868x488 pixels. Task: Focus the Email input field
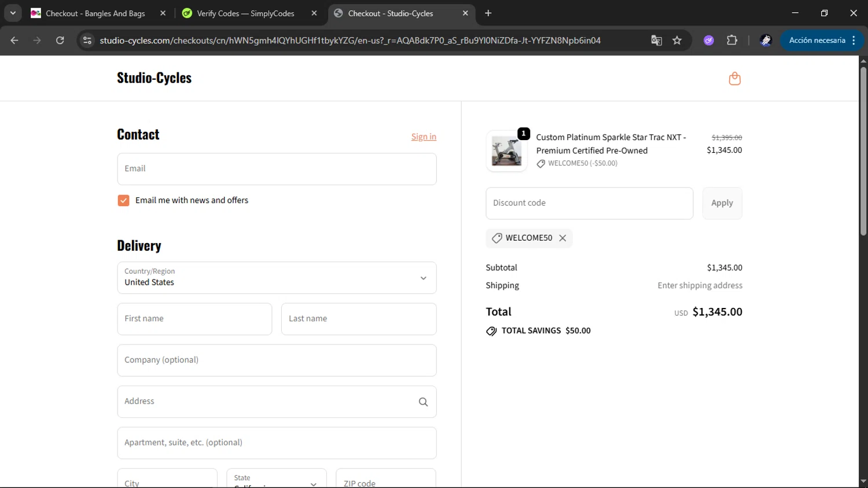coord(277,169)
